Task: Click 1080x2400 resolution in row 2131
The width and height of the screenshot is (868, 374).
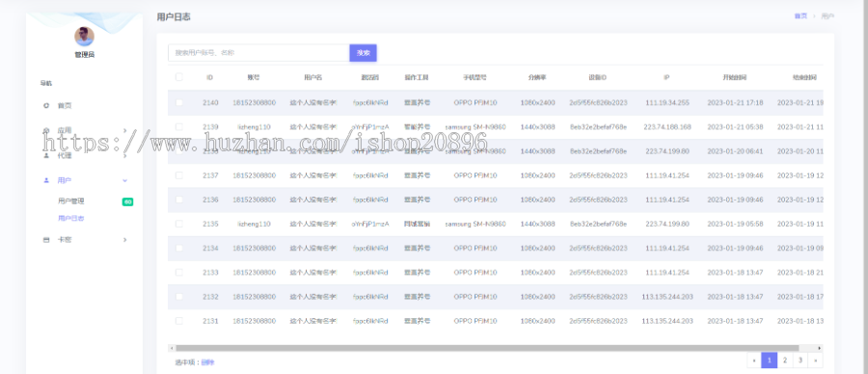Action: [x=537, y=321]
